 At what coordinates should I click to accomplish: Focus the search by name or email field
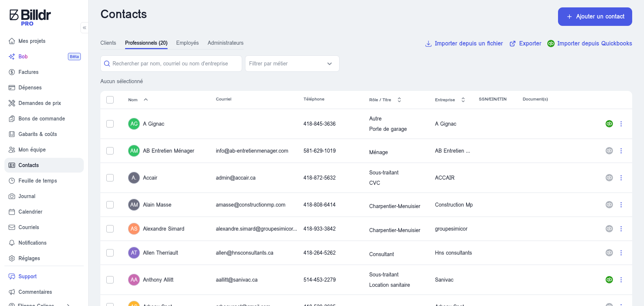[171, 64]
